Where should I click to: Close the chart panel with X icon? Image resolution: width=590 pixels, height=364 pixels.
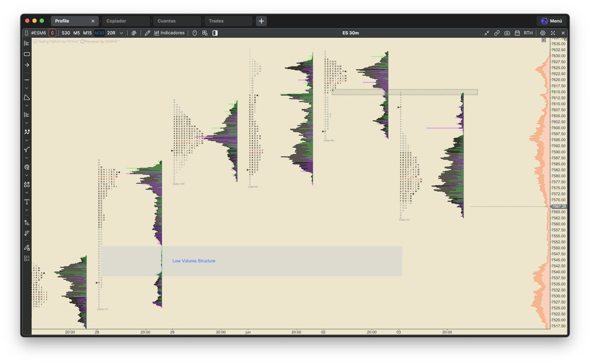[x=563, y=33]
